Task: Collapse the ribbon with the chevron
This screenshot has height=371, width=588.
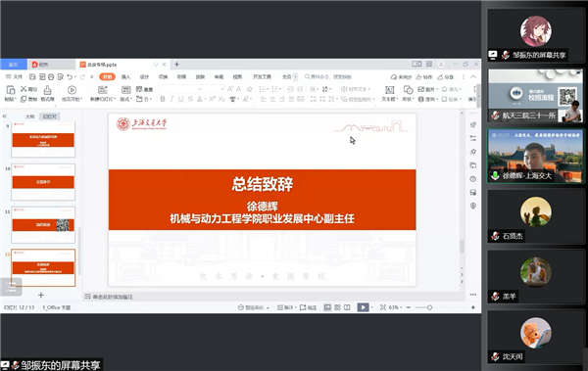Action: click(473, 76)
